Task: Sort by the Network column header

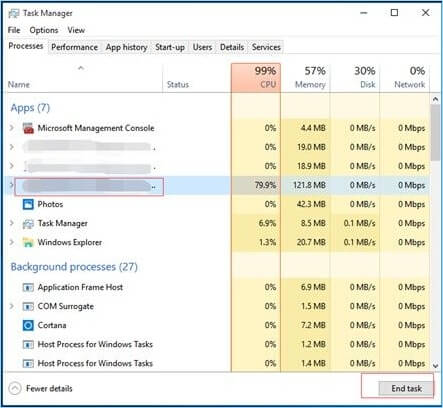Action: click(x=405, y=78)
